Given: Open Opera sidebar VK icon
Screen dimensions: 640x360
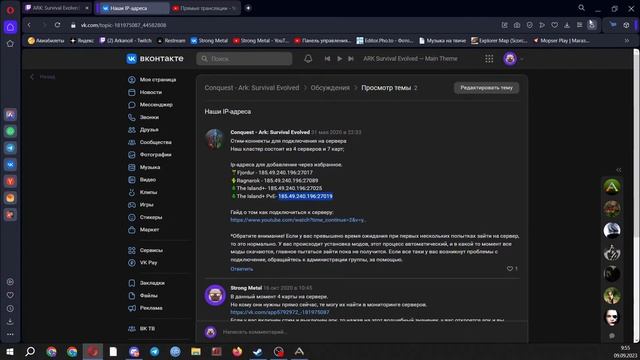Looking at the screenshot, I should coord(10,164).
